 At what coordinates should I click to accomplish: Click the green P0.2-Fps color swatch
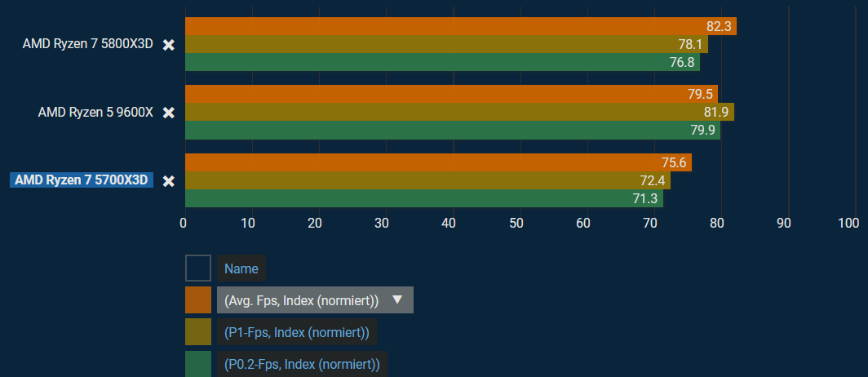pos(198,364)
